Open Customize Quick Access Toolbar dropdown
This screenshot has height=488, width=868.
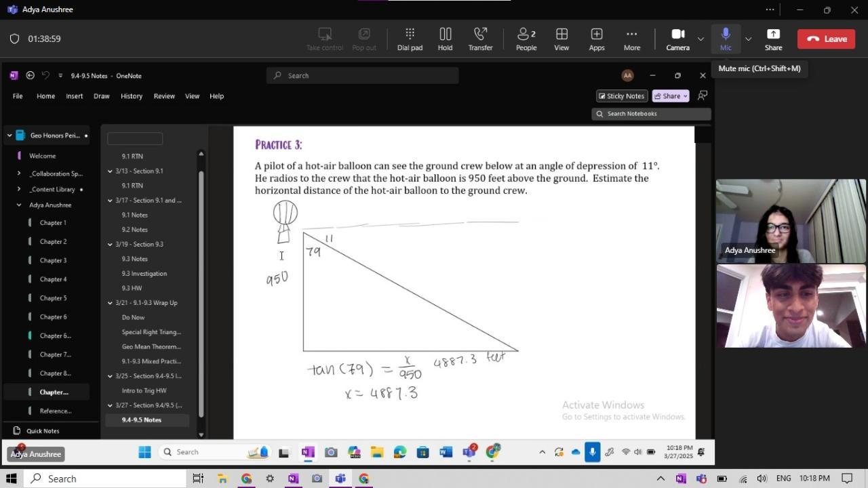tap(60, 75)
